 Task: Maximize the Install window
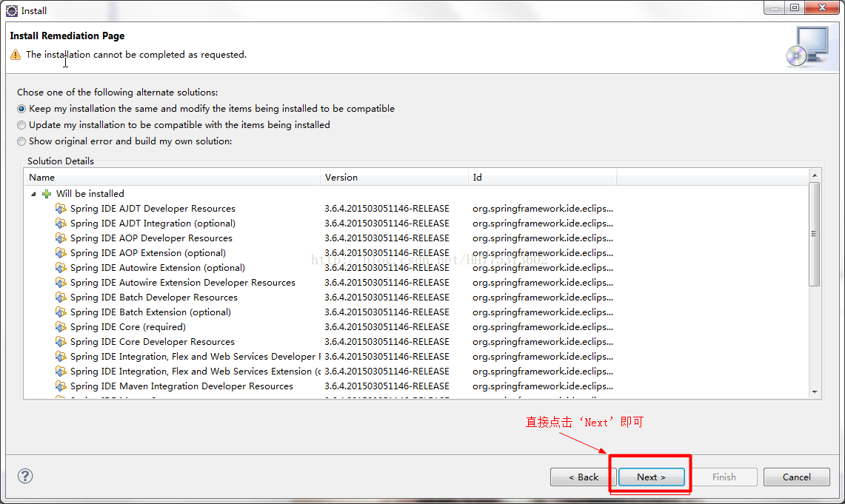[795, 7]
